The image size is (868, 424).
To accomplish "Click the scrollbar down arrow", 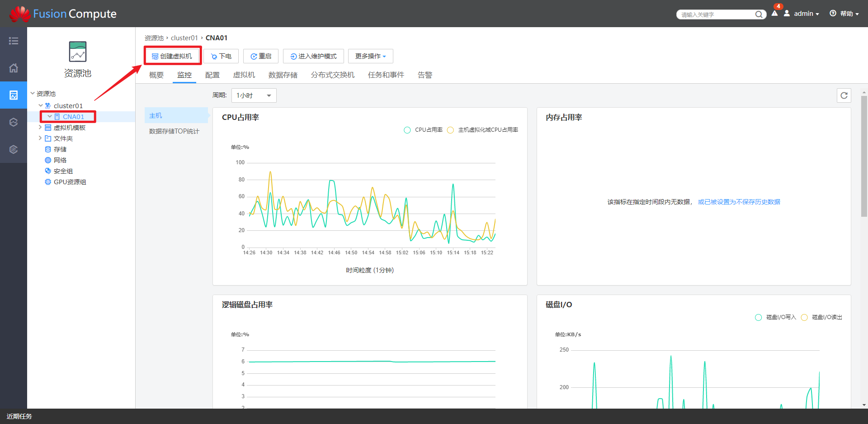I will pos(864,405).
